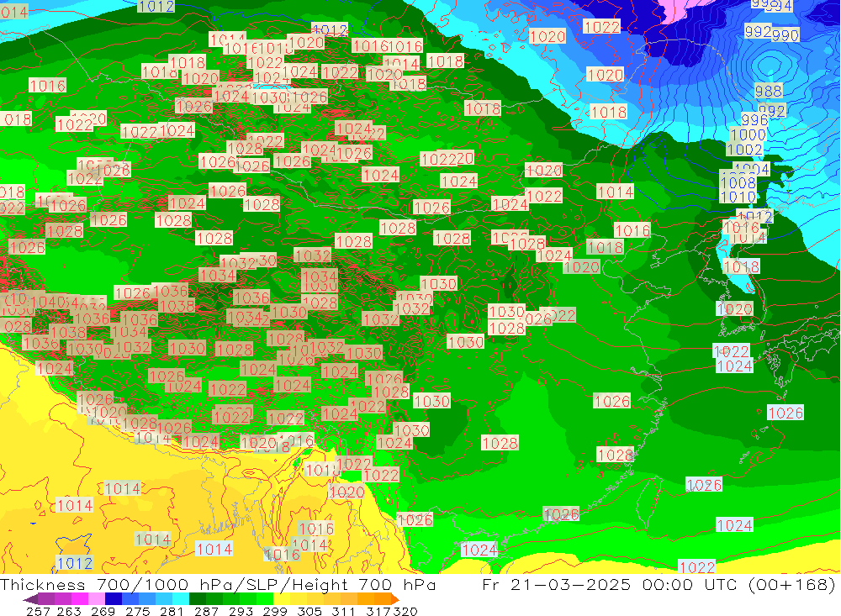Click the legend value 293
This screenshot has height=616, width=841.
241,611
